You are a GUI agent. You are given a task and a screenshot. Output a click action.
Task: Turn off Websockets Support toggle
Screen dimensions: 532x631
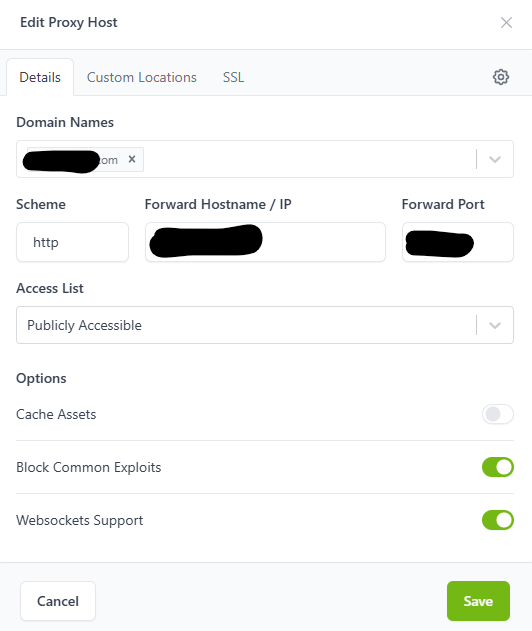click(498, 520)
